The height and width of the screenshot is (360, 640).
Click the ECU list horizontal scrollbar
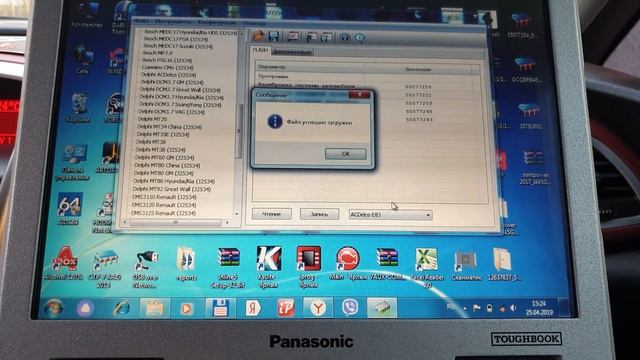[x=176, y=222]
